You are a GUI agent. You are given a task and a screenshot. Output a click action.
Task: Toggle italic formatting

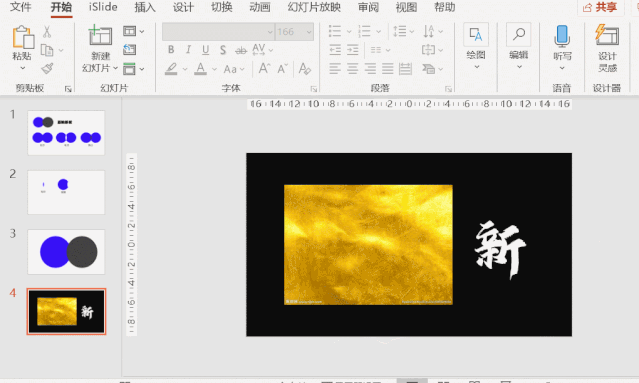point(188,50)
